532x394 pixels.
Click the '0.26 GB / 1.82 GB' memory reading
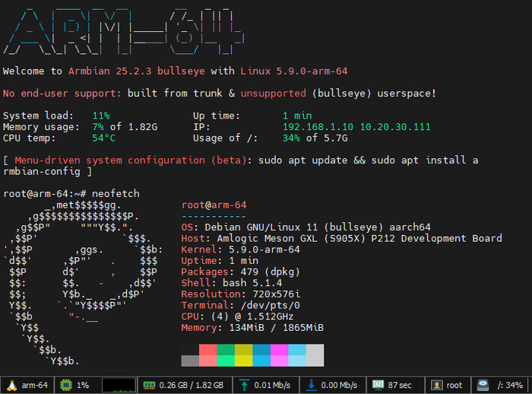[x=191, y=385]
